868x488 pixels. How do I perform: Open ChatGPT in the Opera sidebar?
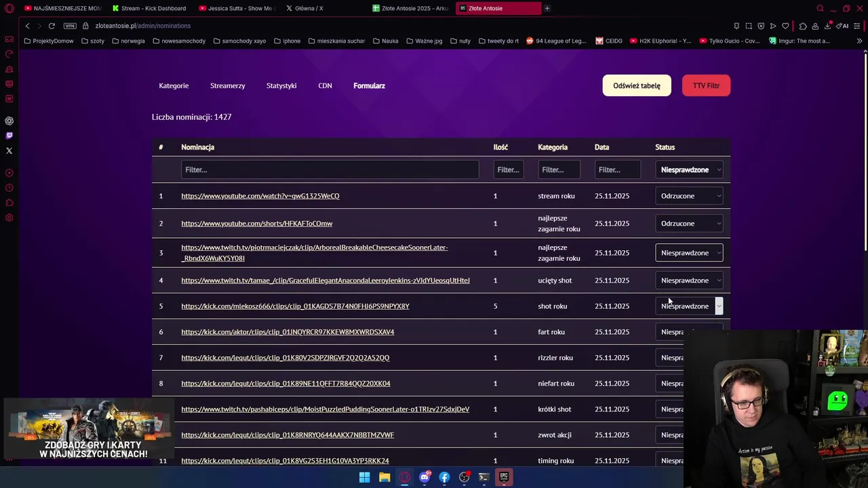pos(9,121)
